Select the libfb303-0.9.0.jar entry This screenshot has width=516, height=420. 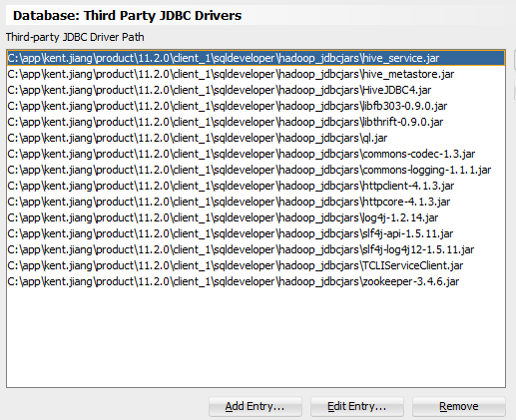tap(256, 106)
